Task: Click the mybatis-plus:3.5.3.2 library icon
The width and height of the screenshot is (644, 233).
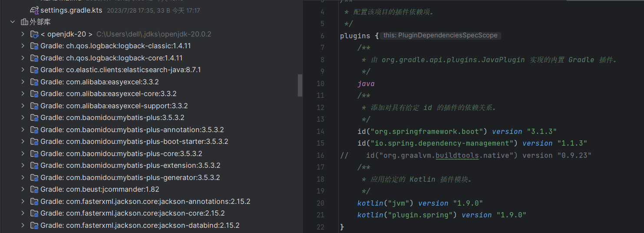Action: [34, 117]
